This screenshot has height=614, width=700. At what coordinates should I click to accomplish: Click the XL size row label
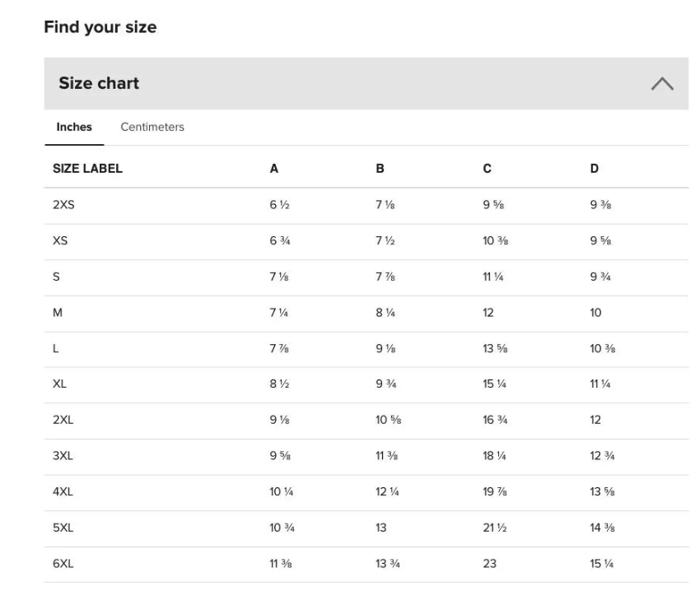click(59, 384)
